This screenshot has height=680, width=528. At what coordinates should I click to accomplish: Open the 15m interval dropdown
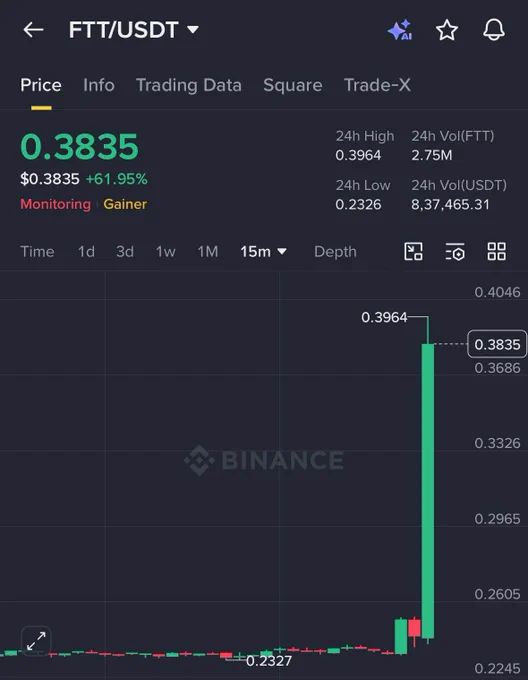coord(263,252)
